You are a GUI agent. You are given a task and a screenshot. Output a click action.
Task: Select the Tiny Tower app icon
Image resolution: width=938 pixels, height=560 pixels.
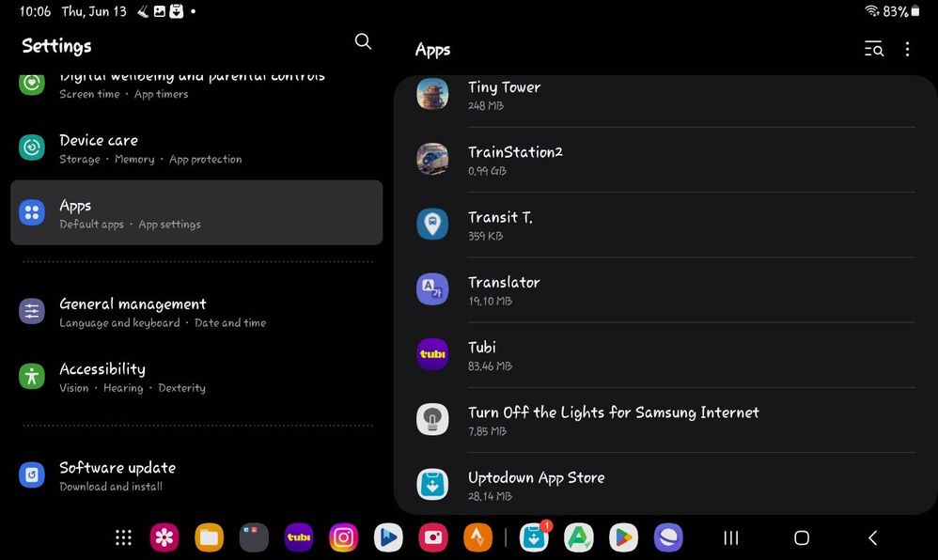(432, 95)
